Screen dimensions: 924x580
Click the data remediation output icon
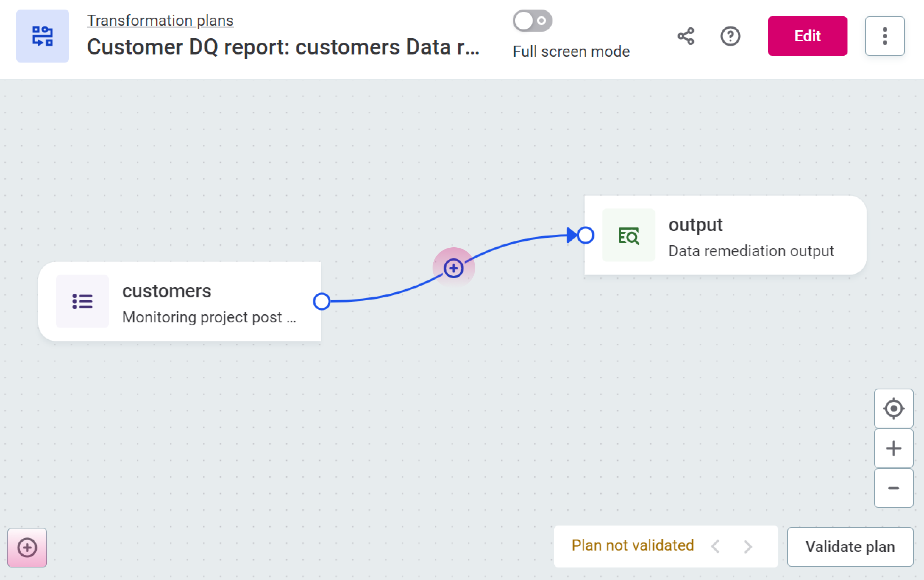point(628,236)
